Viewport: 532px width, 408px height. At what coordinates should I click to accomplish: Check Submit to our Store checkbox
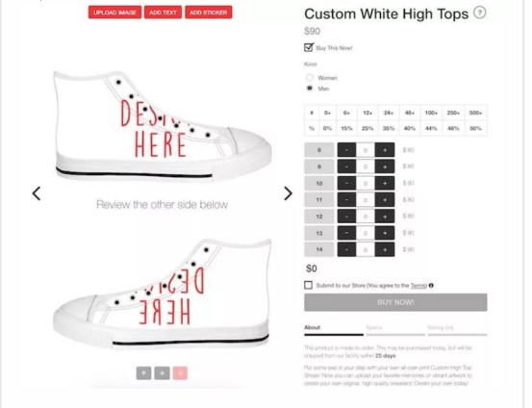308,285
